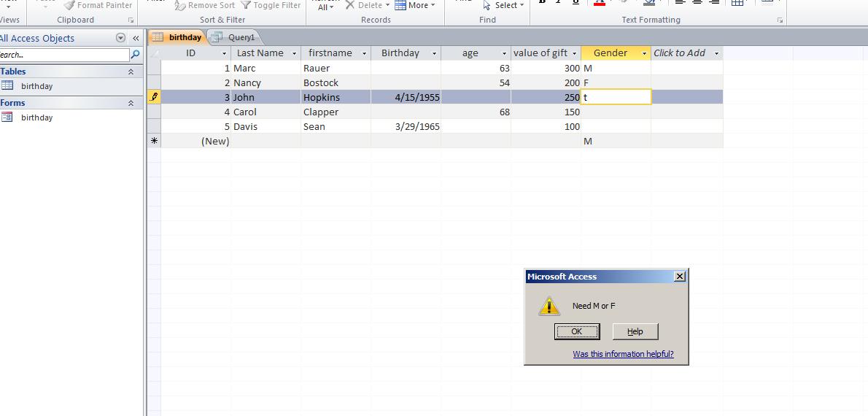Collapse the navigation pane with the double chevron

tap(136, 38)
